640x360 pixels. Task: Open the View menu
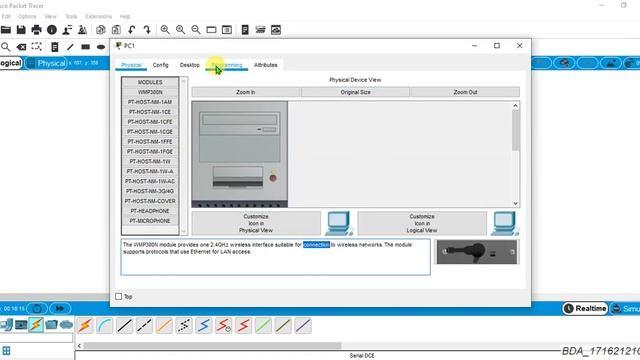pyautogui.click(x=50, y=16)
